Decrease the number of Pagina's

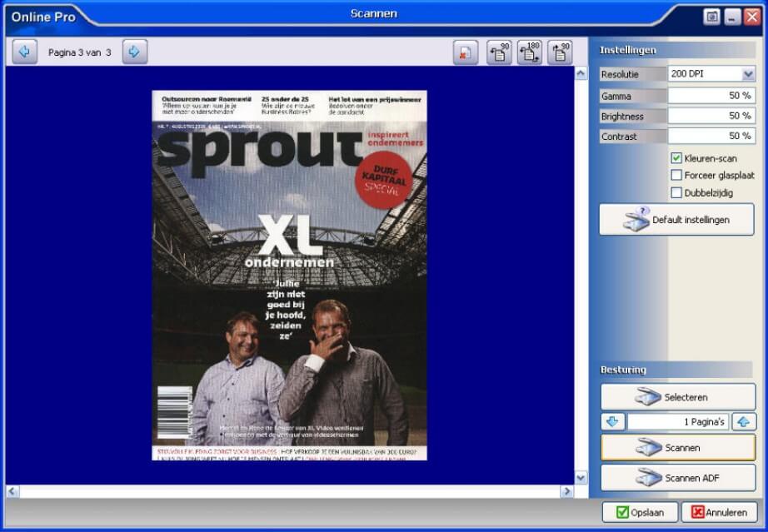coord(613,421)
